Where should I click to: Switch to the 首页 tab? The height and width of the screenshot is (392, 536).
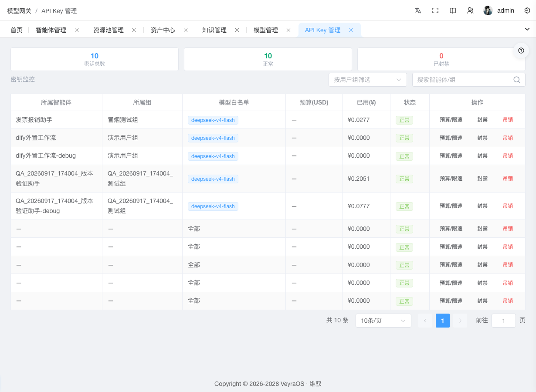coord(17,30)
